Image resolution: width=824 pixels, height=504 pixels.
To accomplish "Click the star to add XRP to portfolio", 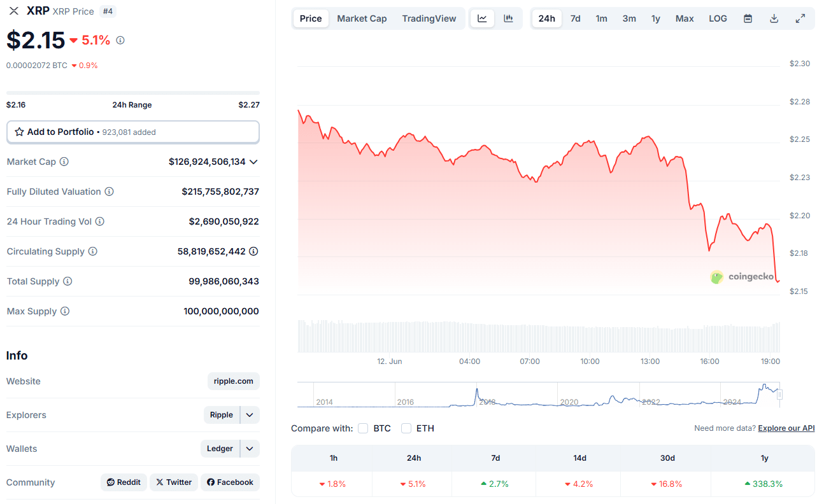I will (x=18, y=132).
